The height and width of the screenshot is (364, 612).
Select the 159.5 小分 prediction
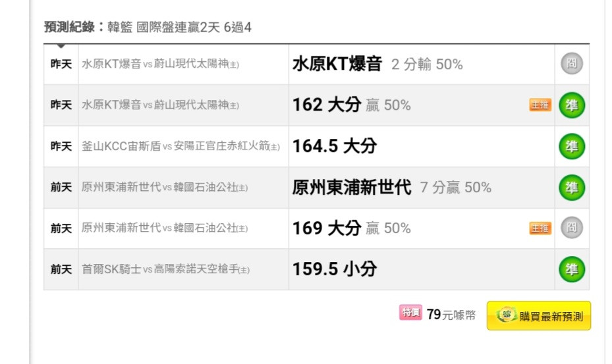pyautogui.click(x=335, y=269)
